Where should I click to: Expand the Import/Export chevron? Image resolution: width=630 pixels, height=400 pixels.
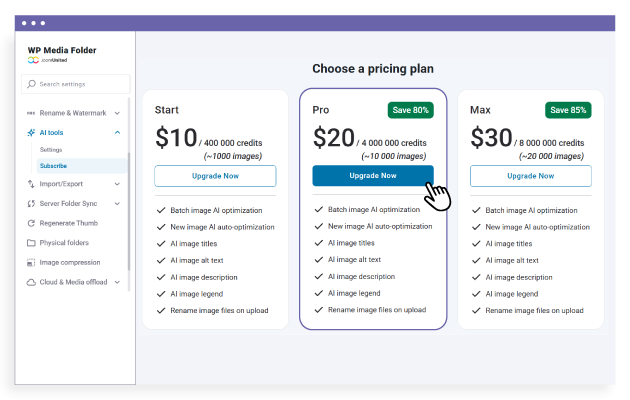pos(117,183)
